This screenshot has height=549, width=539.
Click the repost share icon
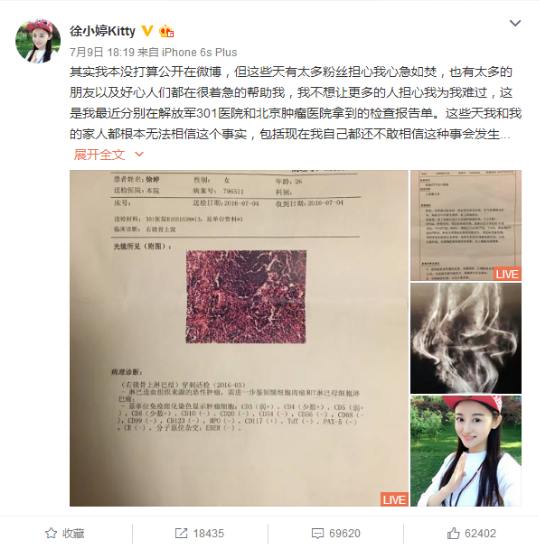(x=181, y=533)
